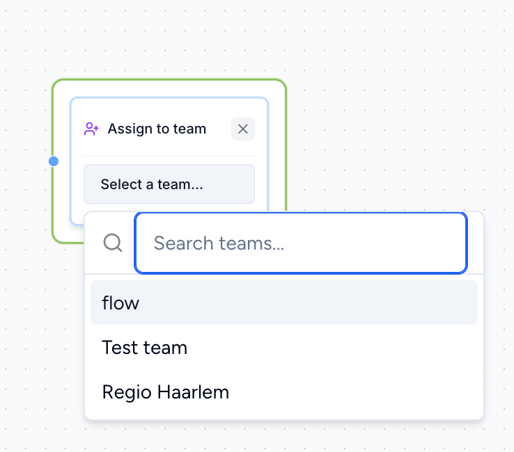Click the last team entry, Regio Haarlem
The image size is (514, 452).
[284, 392]
